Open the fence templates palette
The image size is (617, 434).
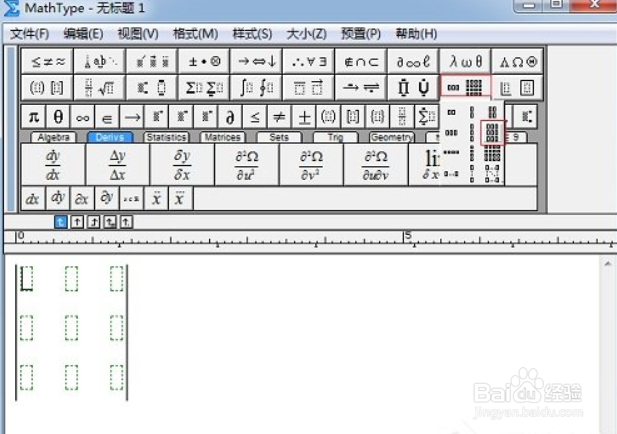(x=47, y=87)
